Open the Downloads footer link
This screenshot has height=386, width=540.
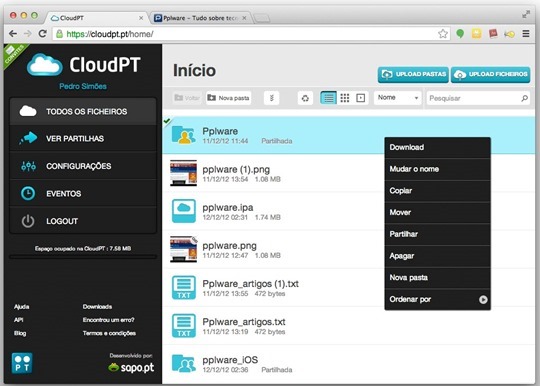[97, 306]
